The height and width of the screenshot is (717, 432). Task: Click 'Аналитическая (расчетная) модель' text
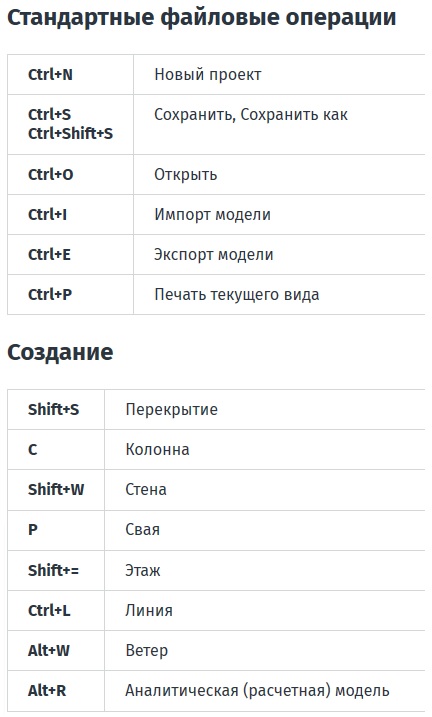[x=257, y=690]
